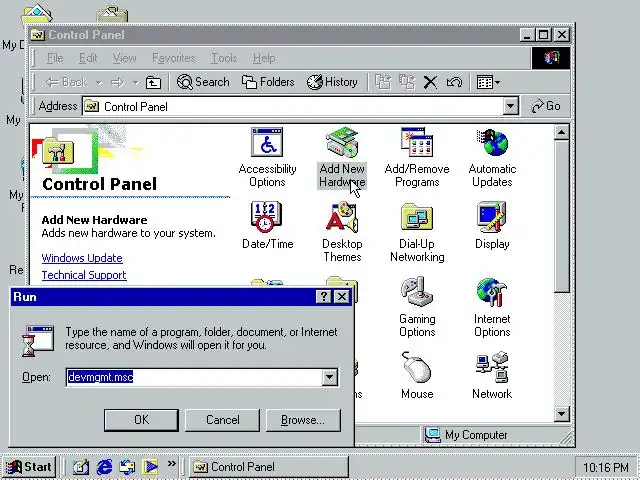Click the Search toolbar button
The height and width of the screenshot is (480, 640).
click(203, 82)
